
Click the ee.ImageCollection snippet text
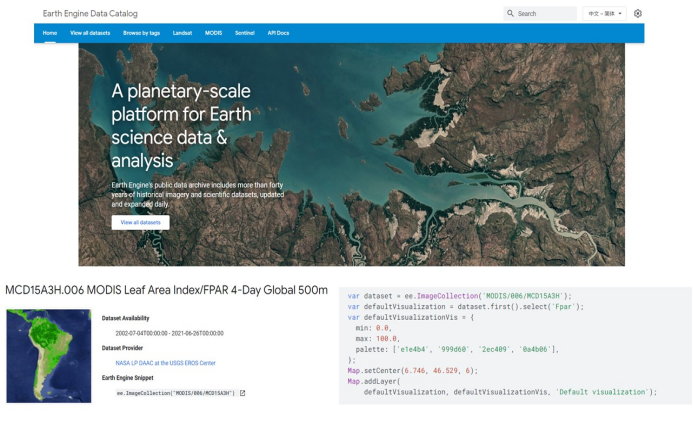point(175,393)
